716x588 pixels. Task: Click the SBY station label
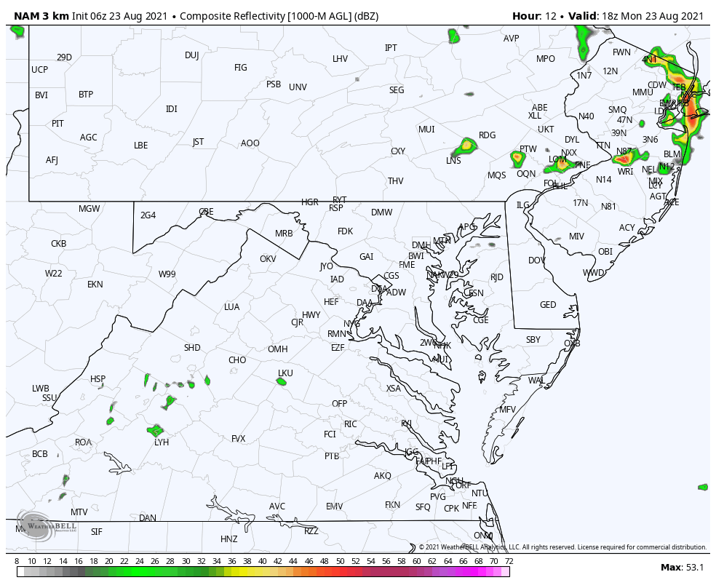coord(533,340)
